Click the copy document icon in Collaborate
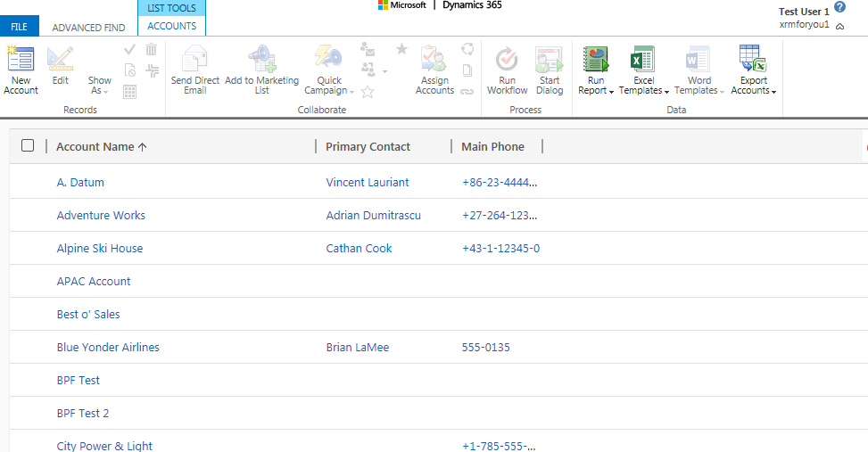 467,70
